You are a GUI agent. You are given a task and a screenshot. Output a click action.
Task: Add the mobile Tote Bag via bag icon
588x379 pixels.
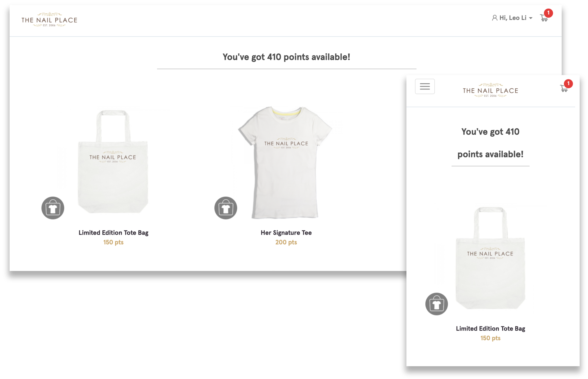pyautogui.click(x=437, y=304)
